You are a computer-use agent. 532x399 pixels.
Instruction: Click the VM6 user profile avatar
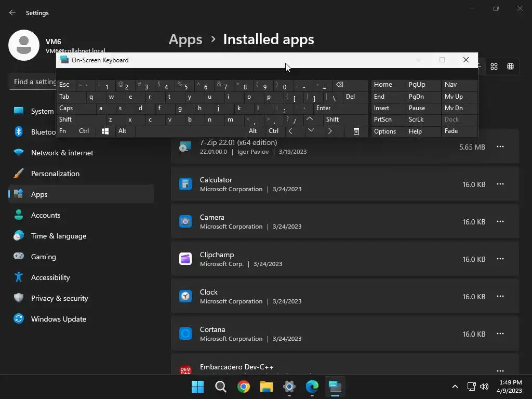click(x=24, y=45)
